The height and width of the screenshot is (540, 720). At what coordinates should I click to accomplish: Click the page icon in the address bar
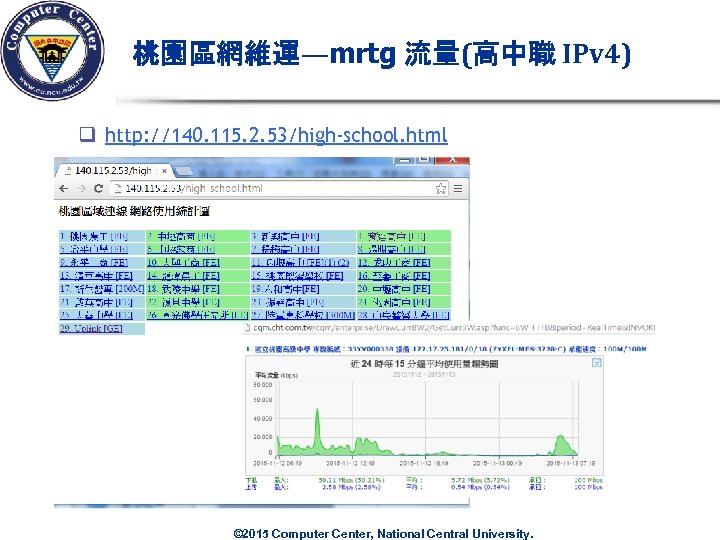118,188
